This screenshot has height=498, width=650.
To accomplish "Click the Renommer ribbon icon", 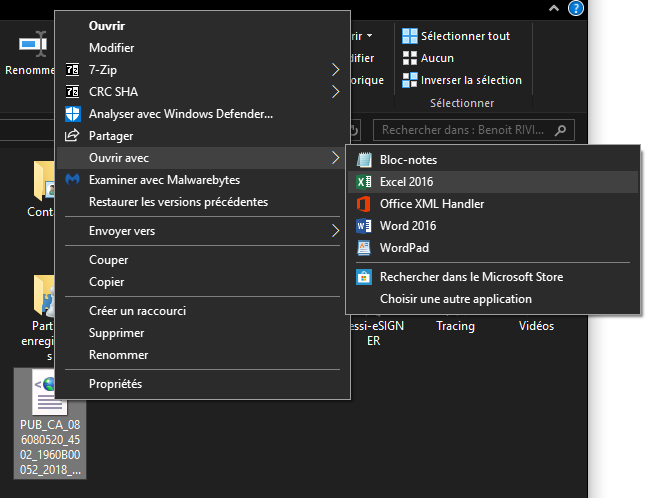I will pos(33,44).
